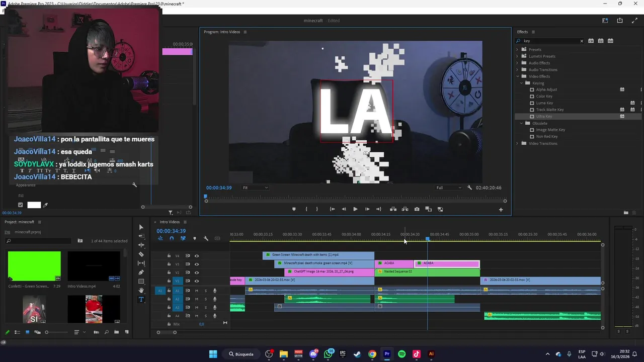Click the Export Frame camera icon
Viewport: 644px width, 362px height.
(417, 209)
